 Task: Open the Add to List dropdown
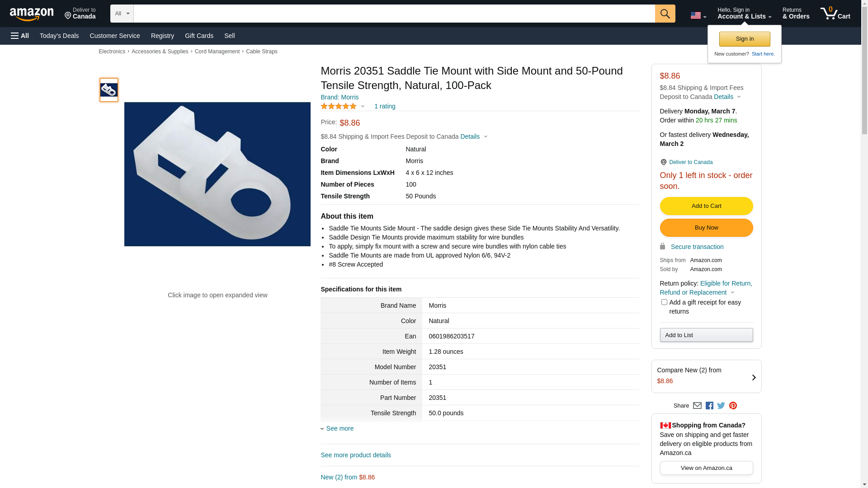706,335
